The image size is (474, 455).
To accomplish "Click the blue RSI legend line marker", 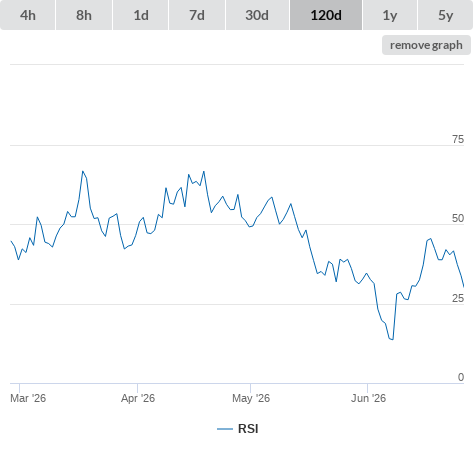I will click(225, 429).
